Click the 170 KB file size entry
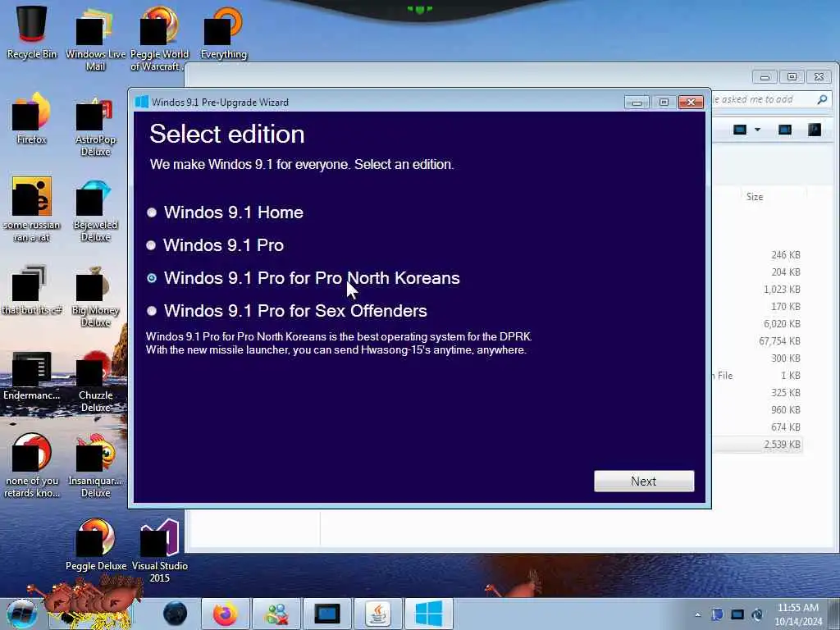Screen dimensions: 840x630 (x=785, y=307)
